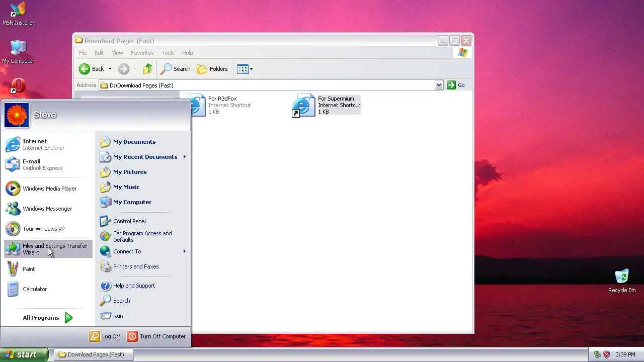644x362 pixels.
Task: Click Search in Explorer toolbar
Action: [x=176, y=69]
